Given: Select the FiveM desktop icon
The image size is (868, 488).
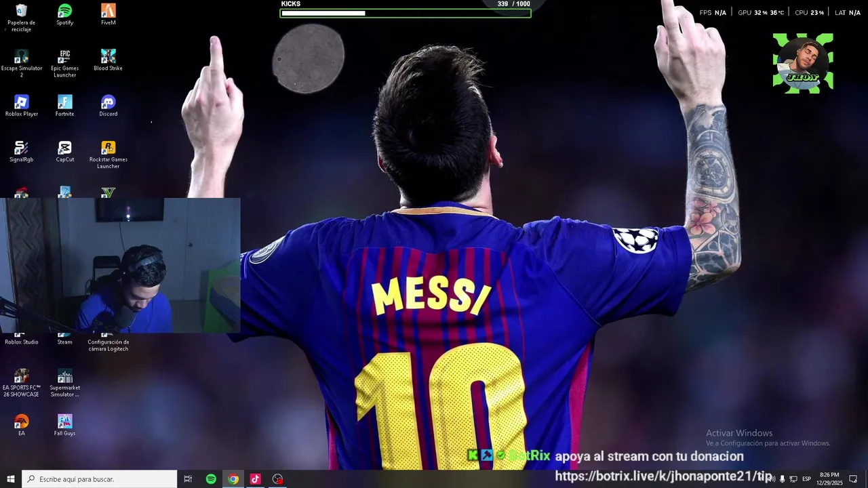Looking at the screenshot, I should [108, 15].
